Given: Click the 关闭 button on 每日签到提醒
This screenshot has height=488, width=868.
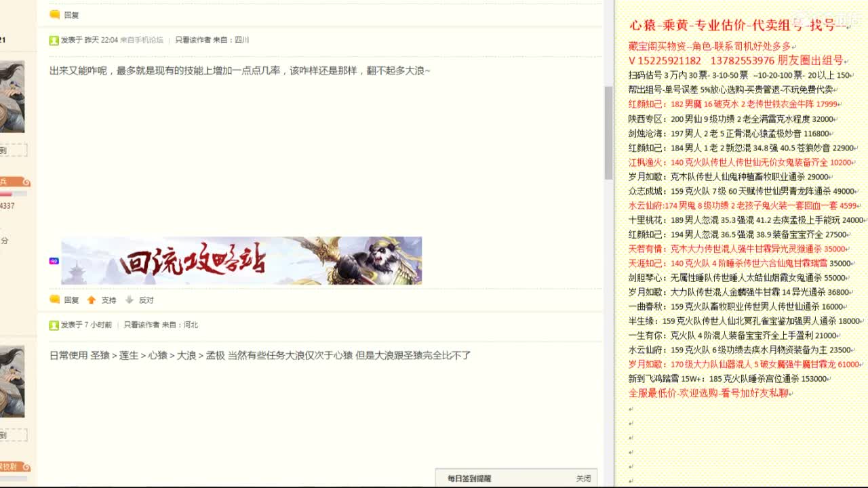Looking at the screenshot, I should (583, 479).
